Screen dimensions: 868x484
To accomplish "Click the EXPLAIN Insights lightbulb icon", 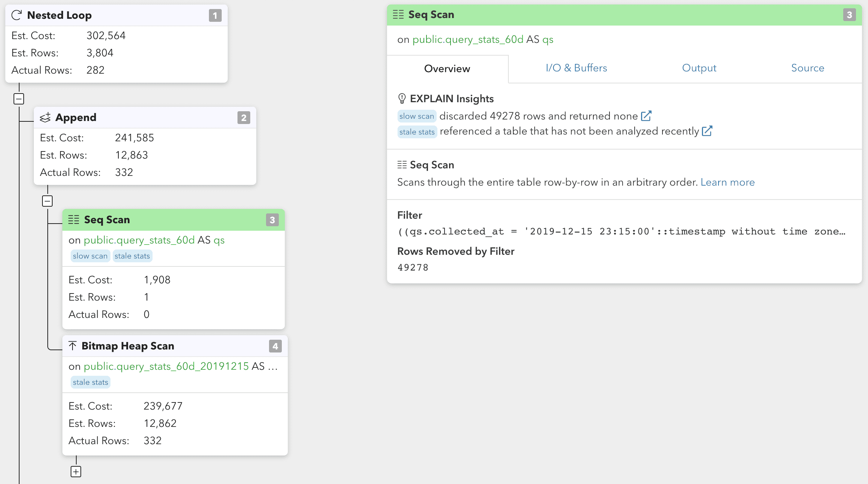I will click(402, 98).
